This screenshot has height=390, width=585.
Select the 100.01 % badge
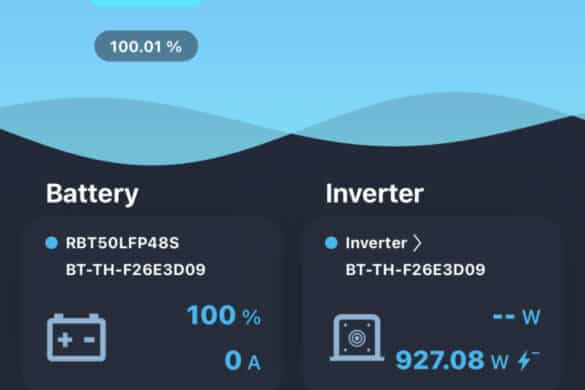(146, 46)
